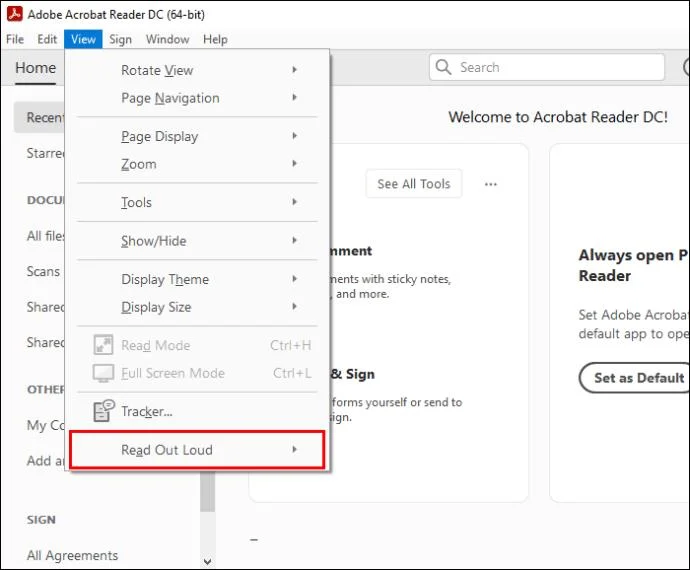Click the Tracker document icon
Image resolution: width=690 pixels, height=570 pixels.
pos(104,411)
